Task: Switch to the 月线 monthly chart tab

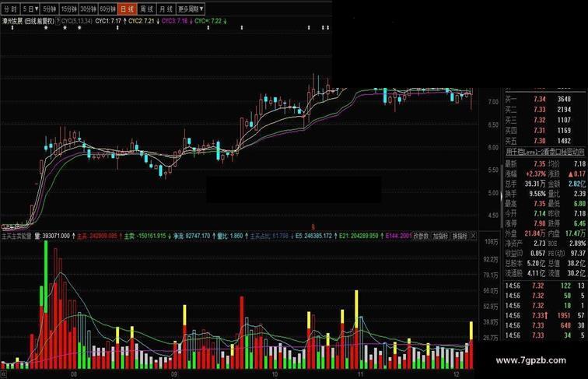Action: point(166,9)
